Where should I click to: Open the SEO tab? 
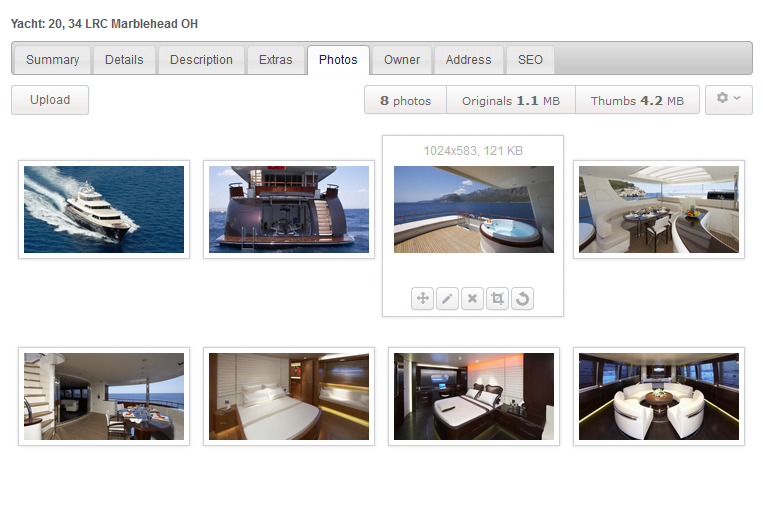(x=530, y=60)
